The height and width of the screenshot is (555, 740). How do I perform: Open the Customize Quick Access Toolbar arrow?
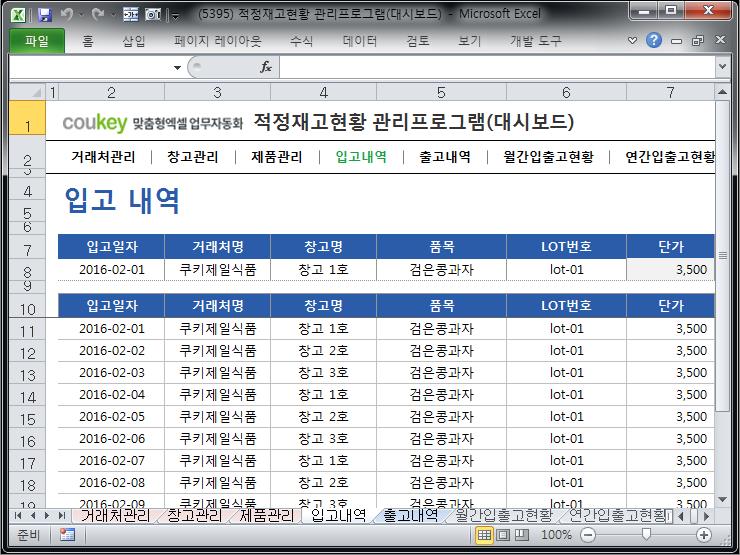pyautogui.click(x=176, y=17)
